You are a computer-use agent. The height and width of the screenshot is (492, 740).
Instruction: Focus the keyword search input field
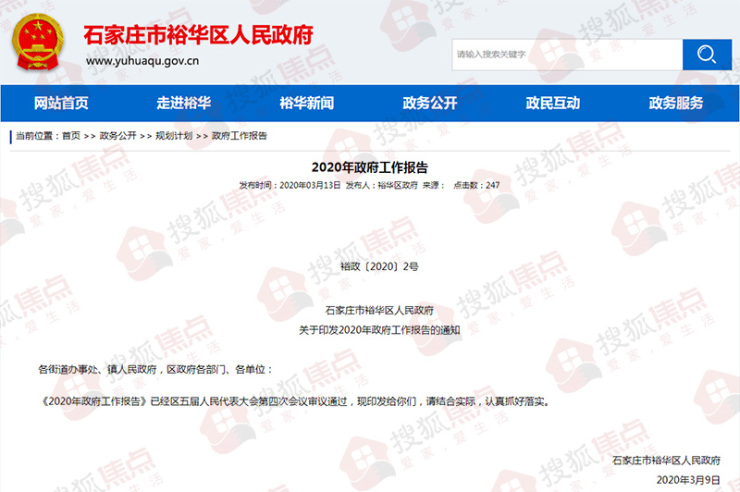point(567,55)
